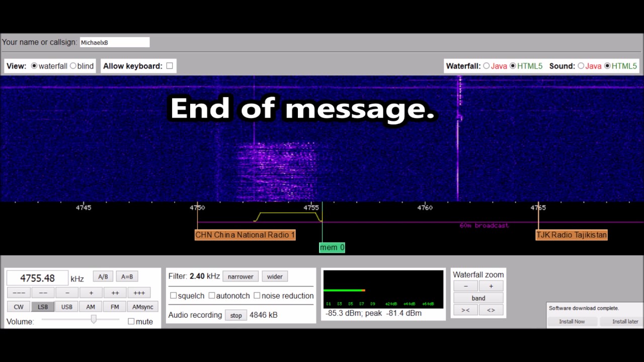Switch to CW mode
Screen dimensions: 644x362
[x=19, y=307]
